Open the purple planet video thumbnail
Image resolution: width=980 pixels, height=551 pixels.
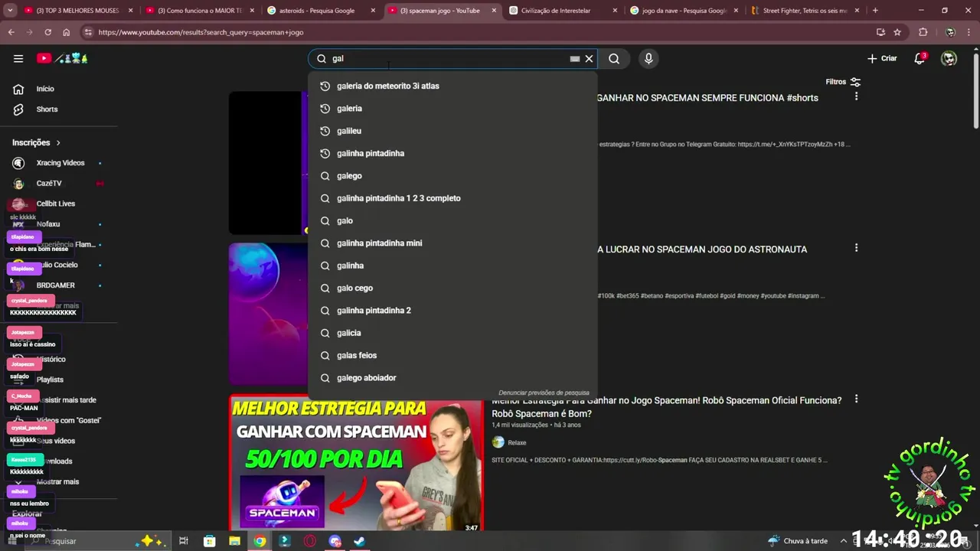coord(268,314)
